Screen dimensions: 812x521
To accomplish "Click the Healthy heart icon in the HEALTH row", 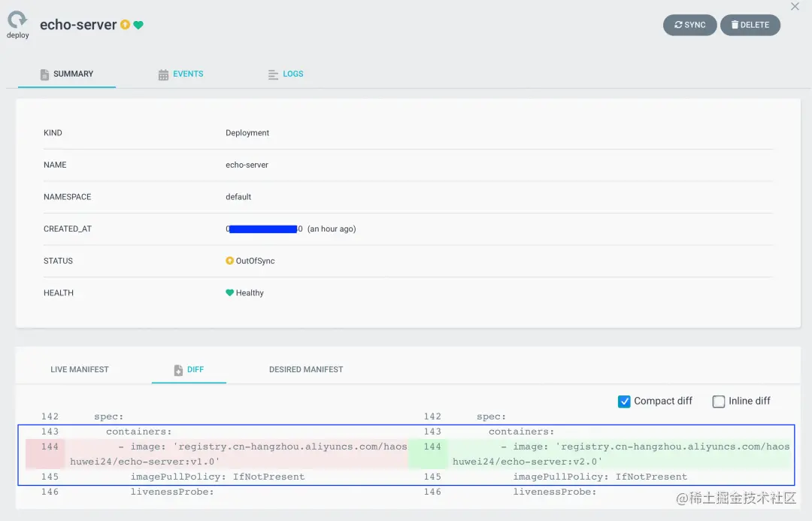I will pos(230,292).
